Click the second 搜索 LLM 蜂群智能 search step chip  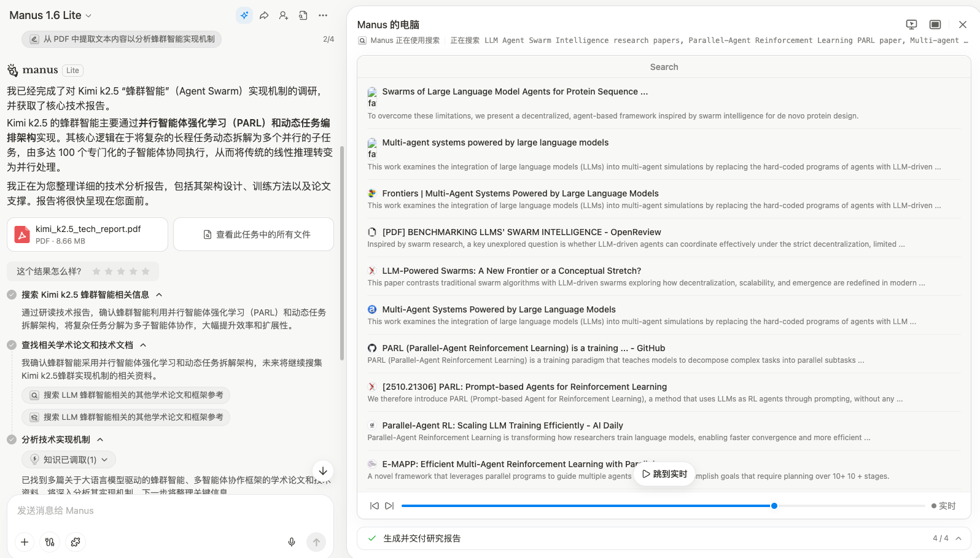tap(126, 417)
